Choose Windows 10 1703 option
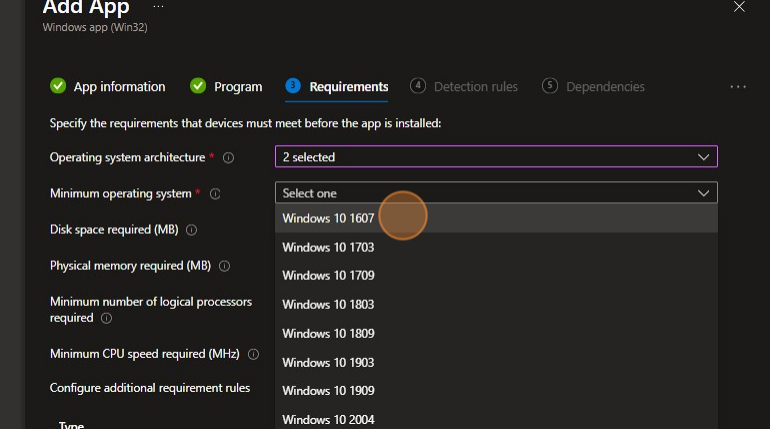Image resolution: width=770 pixels, height=429 pixels. click(328, 247)
